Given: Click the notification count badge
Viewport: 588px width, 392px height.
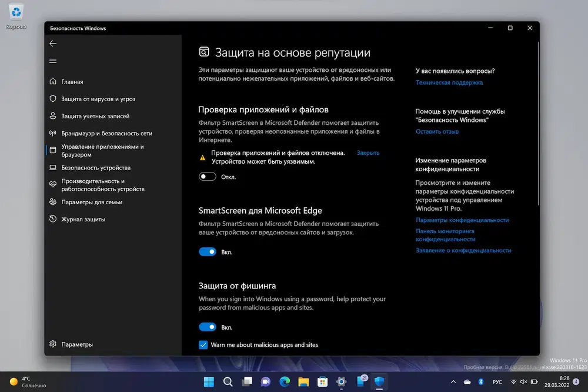Looking at the screenshot, I should [576, 382].
